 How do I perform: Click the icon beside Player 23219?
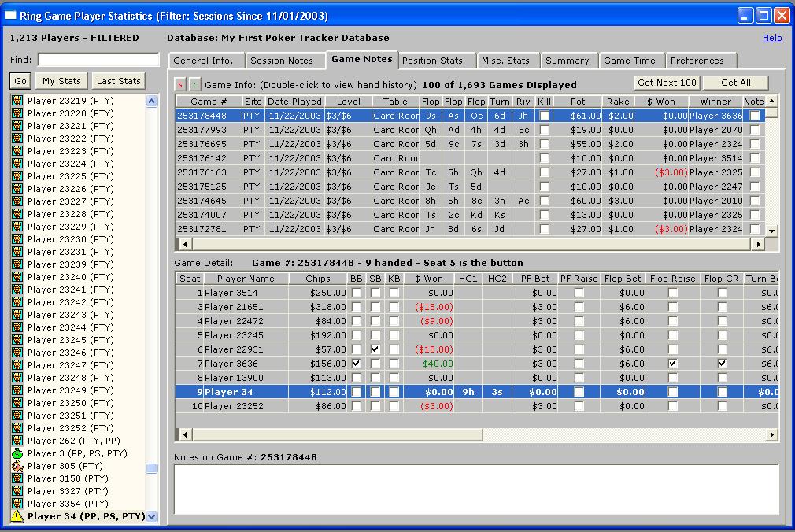click(17, 101)
